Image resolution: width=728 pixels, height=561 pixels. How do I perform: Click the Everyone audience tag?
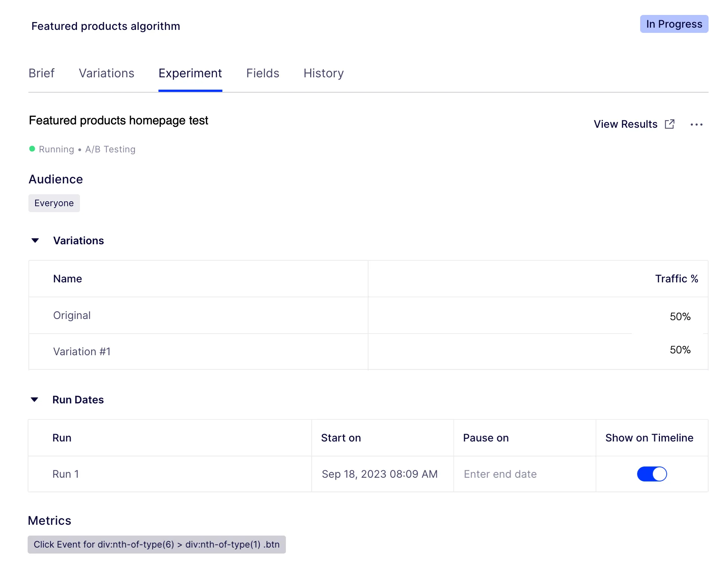click(x=54, y=203)
